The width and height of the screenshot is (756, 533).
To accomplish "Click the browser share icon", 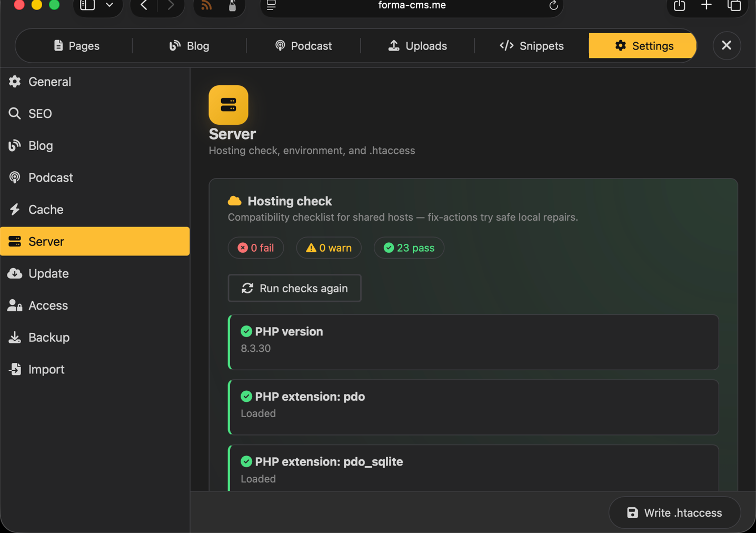I will coord(679,5).
